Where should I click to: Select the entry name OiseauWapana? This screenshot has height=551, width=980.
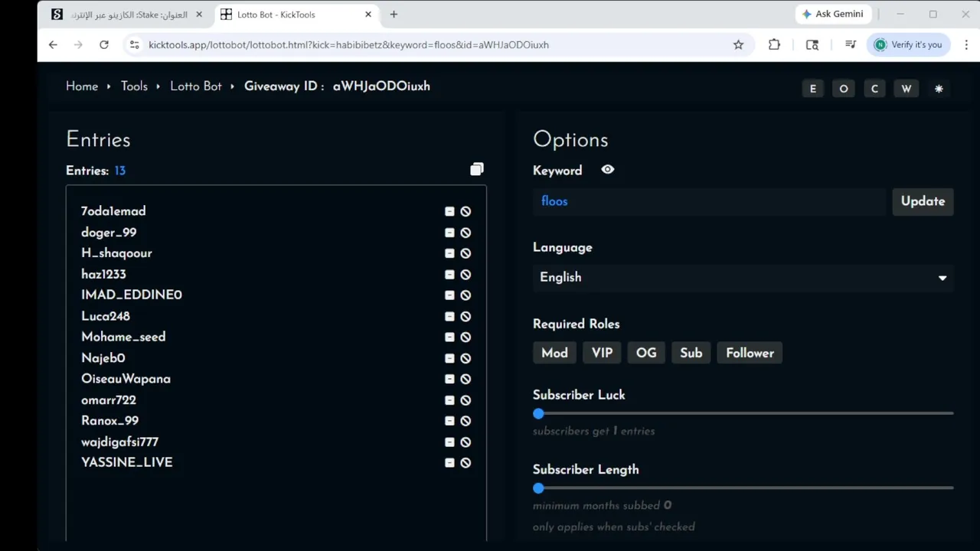pyautogui.click(x=126, y=379)
